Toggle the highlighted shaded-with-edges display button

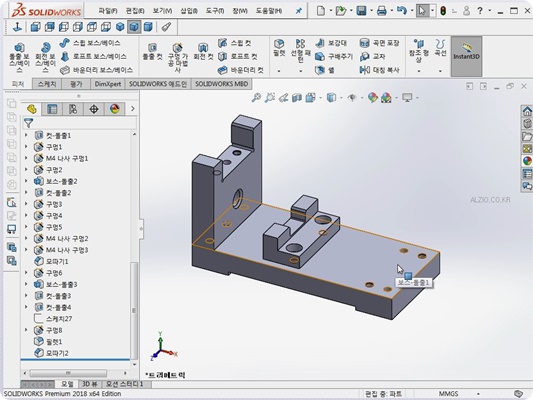pyautogui.click(x=134, y=27)
